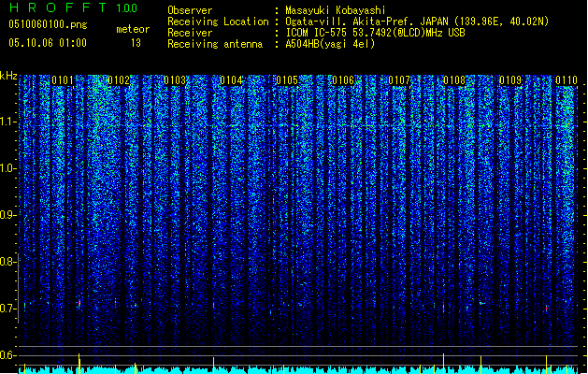The image size is (588, 374).
Task: Click the red meteor echo before 0110
Action: click(x=546, y=309)
